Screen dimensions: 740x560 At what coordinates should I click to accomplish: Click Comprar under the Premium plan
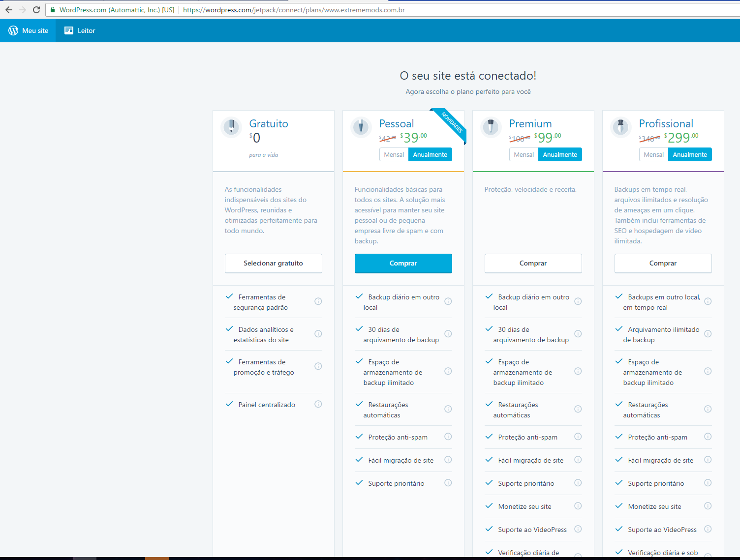[533, 264]
